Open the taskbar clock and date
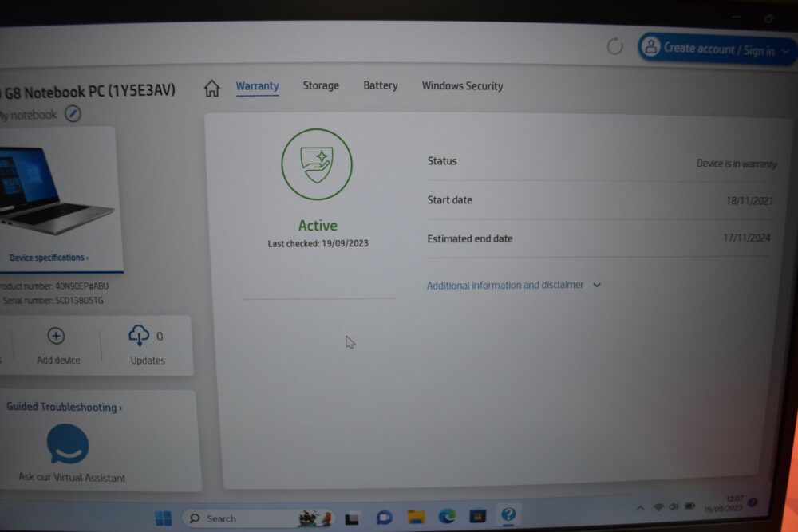Image resolution: width=798 pixels, height=532 pixels. pos(724,503)
